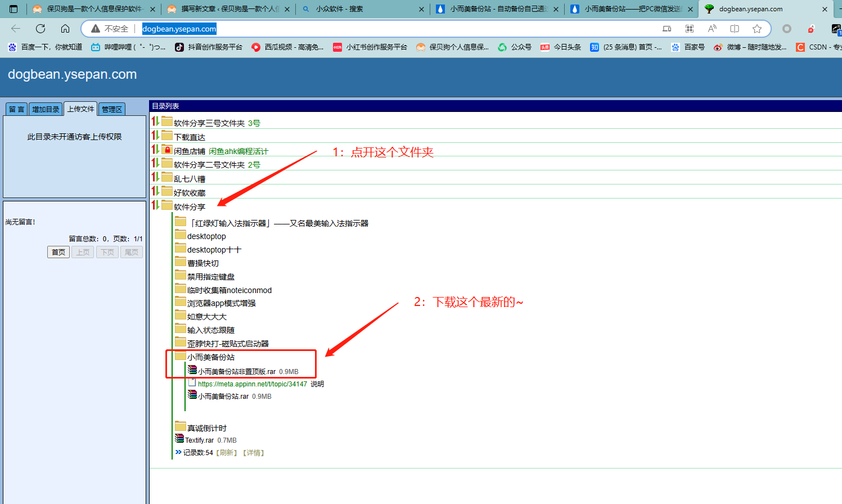
Task: Click the 尾页 pagination button
Action: pyautogui.click(x=132, y=252)
